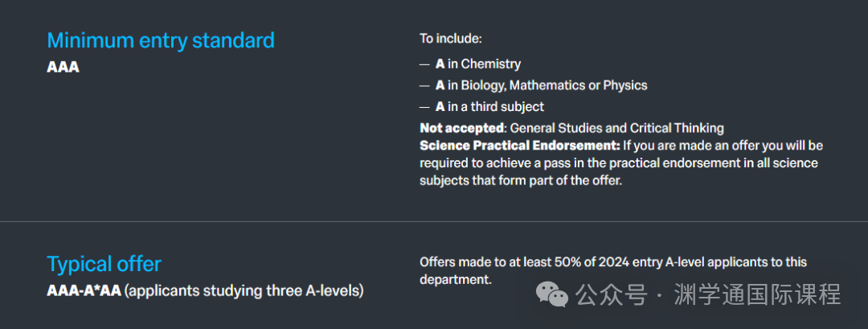The image size is (868, 329).
Task: Click the "Typical offer" heading
Action: click(x=104, y=264)
